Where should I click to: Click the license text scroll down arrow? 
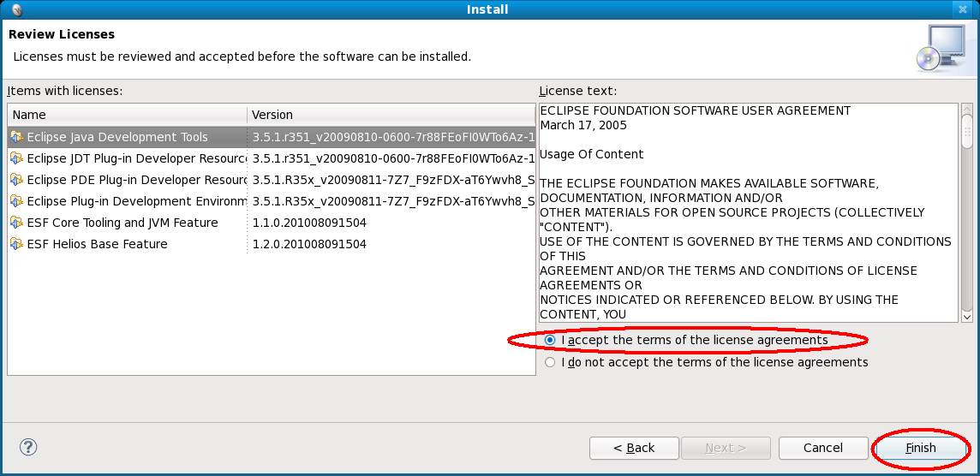coord(967,317)
